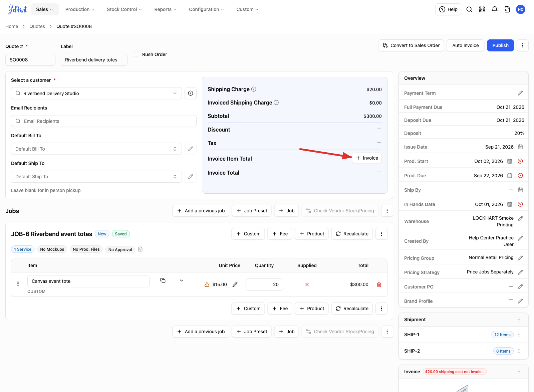
Task: Open the quote actions kebab menu beside Publish
Action: 523,45
